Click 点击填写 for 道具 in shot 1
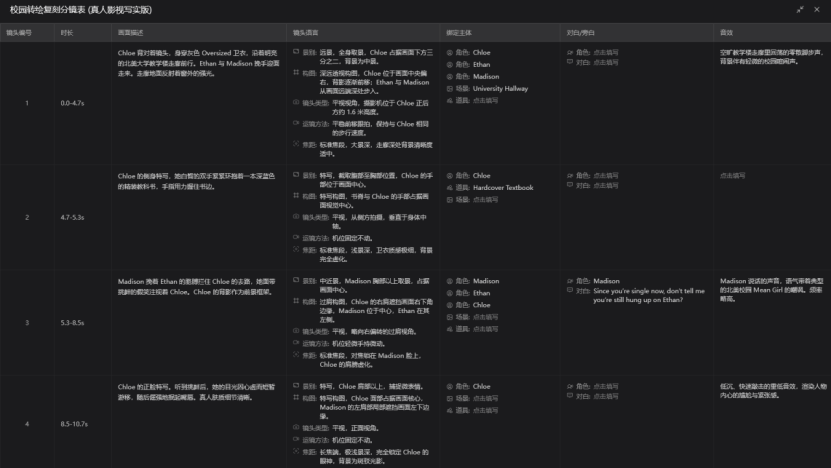The image size is (831, 468). coord(485,100)
